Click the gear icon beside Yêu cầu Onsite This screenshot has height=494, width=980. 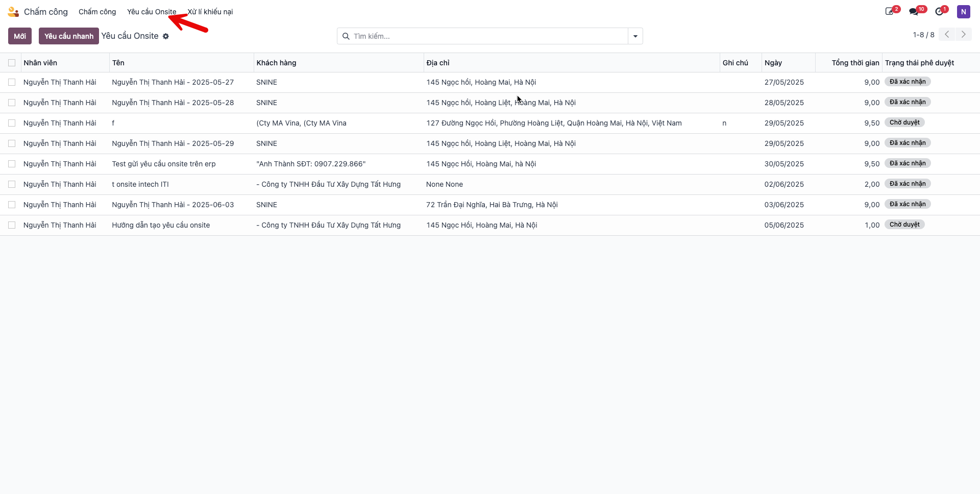click(x=166, y=36)
